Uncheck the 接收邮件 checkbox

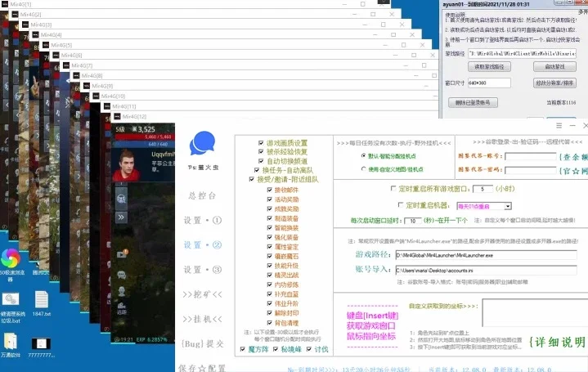(269, 190)
